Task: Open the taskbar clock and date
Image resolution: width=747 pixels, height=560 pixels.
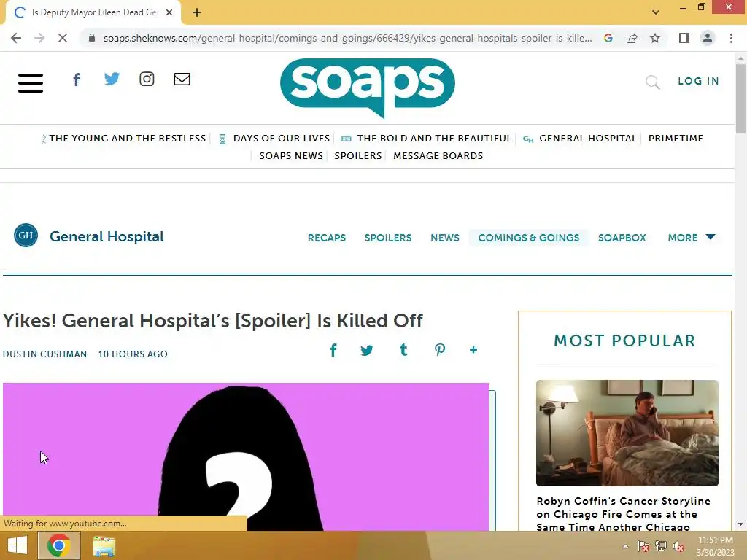Action: click(715, 546)
